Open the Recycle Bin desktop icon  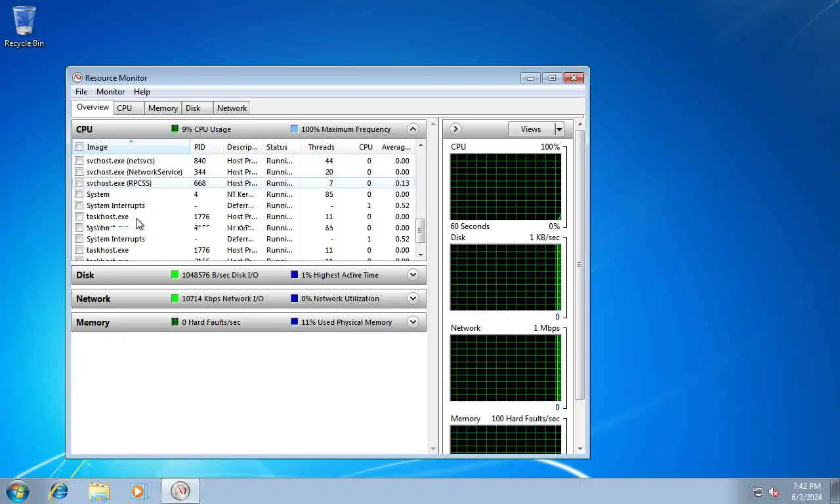(x=24, y=26)
